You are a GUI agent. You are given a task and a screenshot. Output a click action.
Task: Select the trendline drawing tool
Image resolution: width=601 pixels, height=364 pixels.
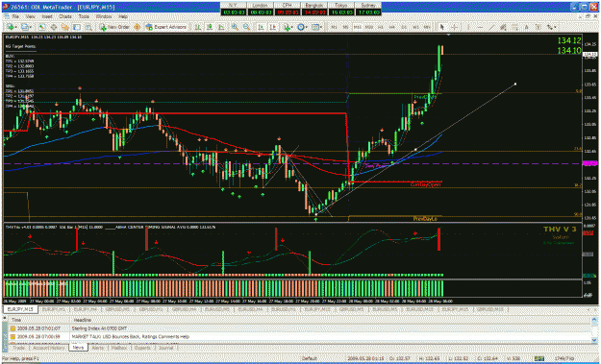click(491, 27)
